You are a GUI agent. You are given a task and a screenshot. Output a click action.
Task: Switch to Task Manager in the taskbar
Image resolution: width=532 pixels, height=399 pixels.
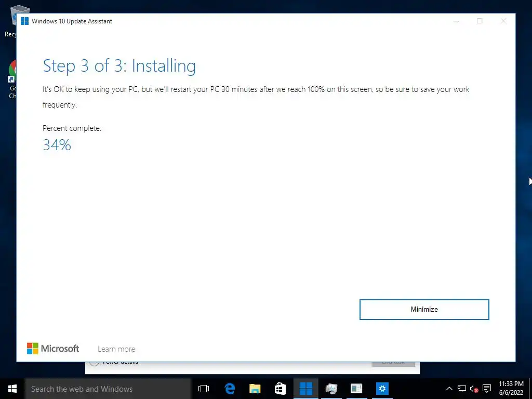(331, 389)
